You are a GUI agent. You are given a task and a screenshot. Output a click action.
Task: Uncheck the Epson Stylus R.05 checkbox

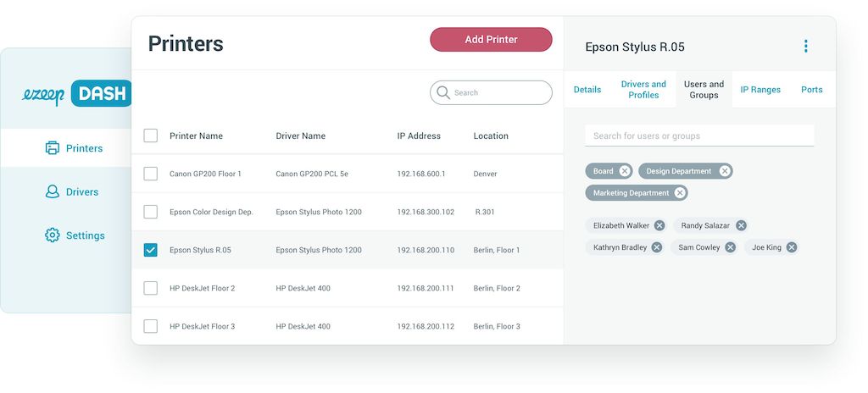[151, 250]
